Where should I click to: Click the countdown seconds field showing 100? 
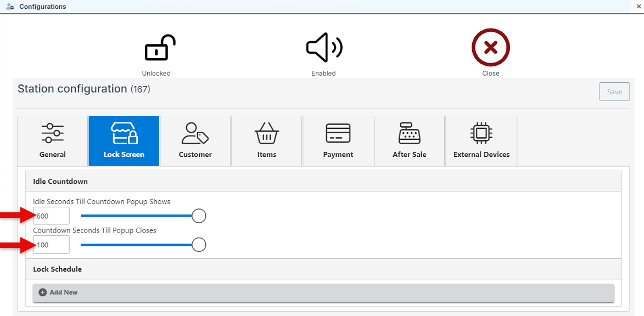pyautogui.click(x=52, y=245)
